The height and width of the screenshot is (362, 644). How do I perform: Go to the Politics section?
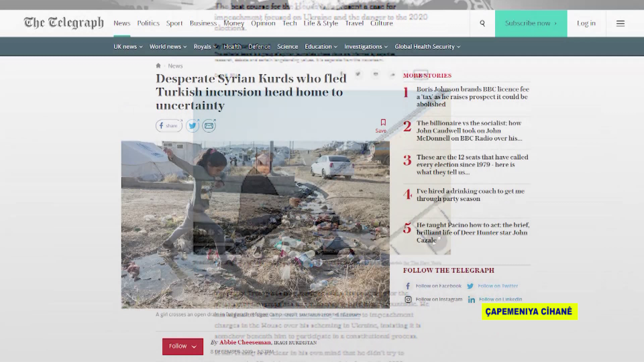(148, 23)
